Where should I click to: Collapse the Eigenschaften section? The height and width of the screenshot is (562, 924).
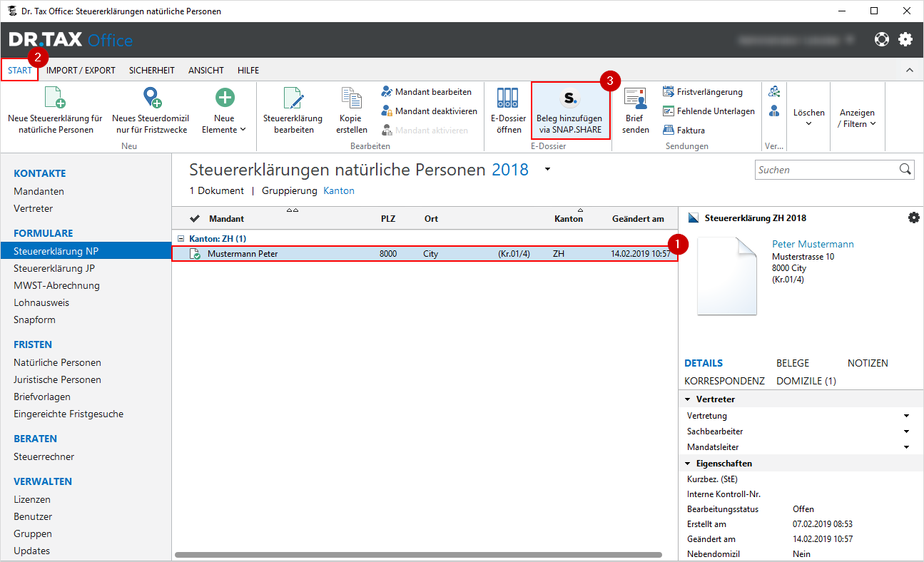click(x=688, y=464)
